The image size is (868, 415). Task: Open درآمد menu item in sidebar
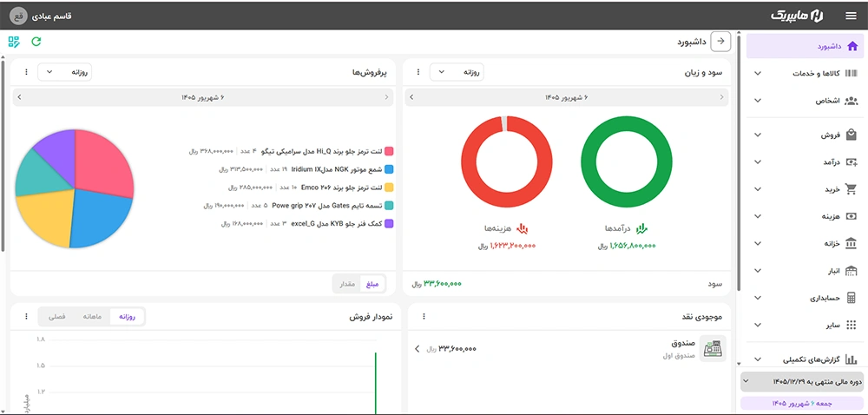pos(806,161)
